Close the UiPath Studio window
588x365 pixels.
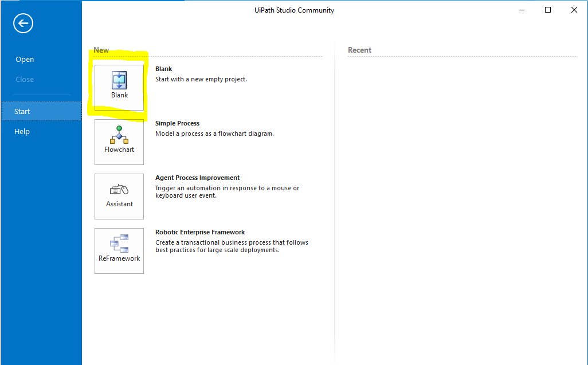[574, 10]
